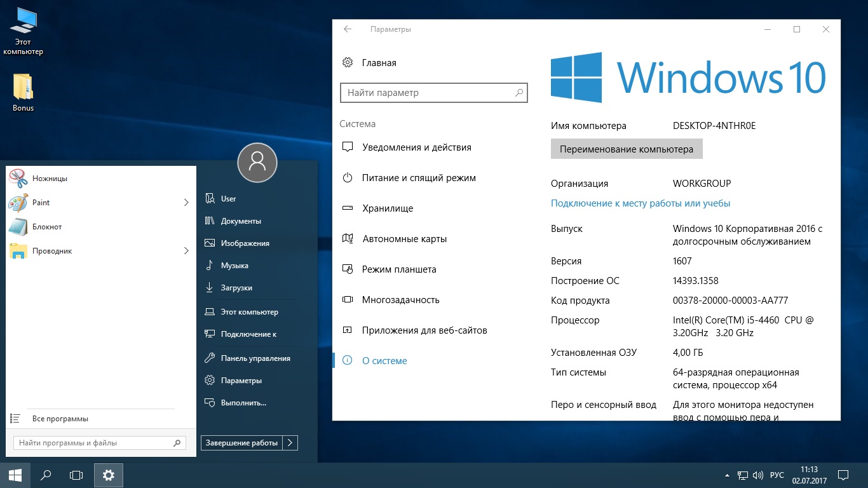Click the Многозадачность icon

[348, 300]
